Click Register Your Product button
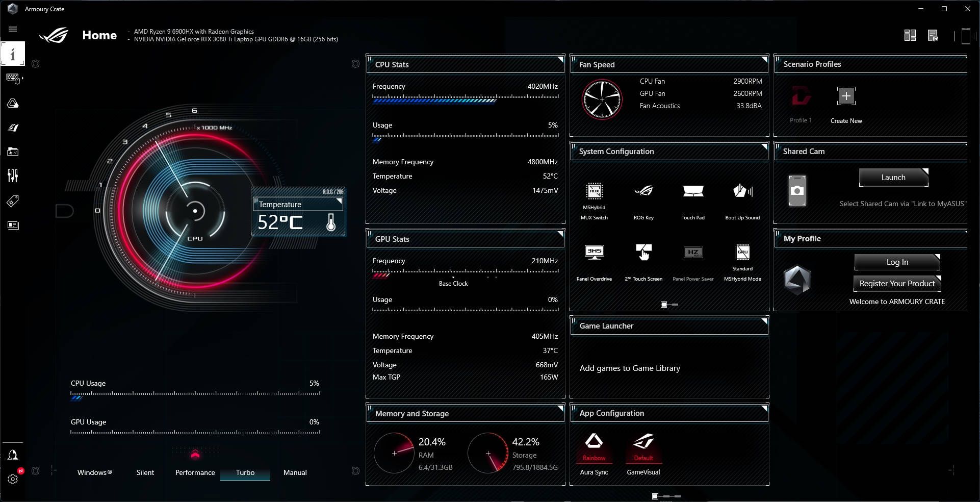The width and height of the screenshot is (980, 502). coord(897,283)
